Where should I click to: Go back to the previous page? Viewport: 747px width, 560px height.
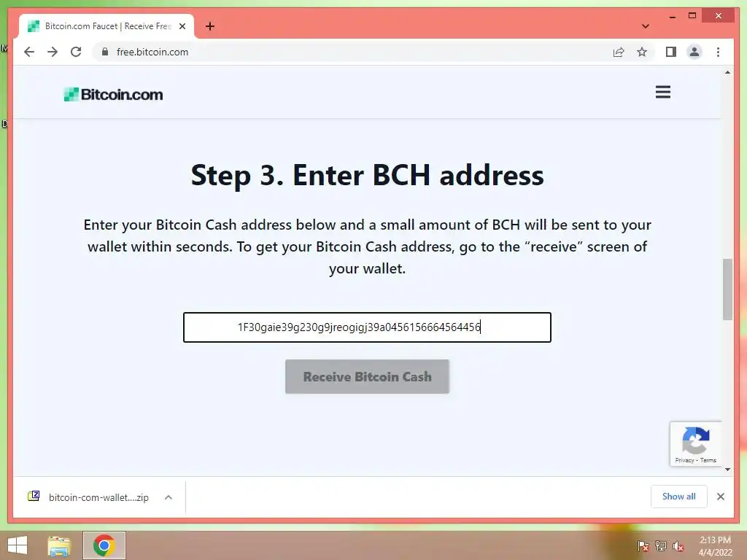pos(29,52)
